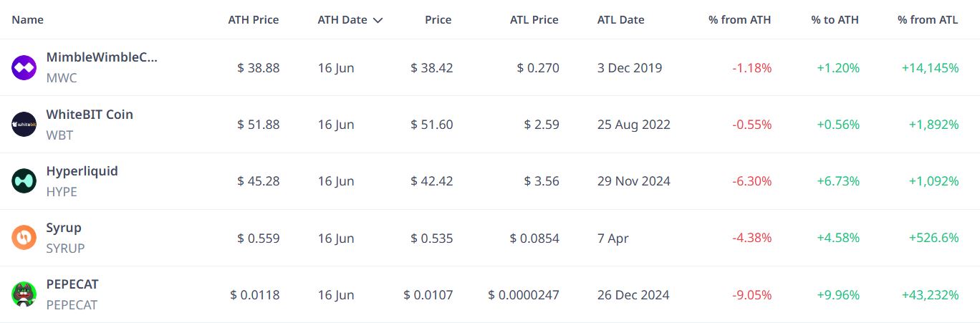Sort table by % from ATH header

coord(740,20)
